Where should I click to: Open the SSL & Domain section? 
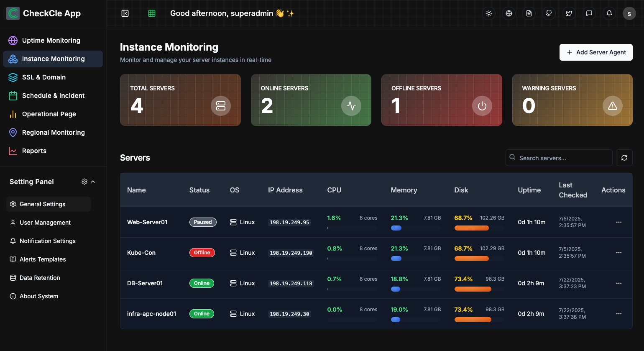(44, 77)
